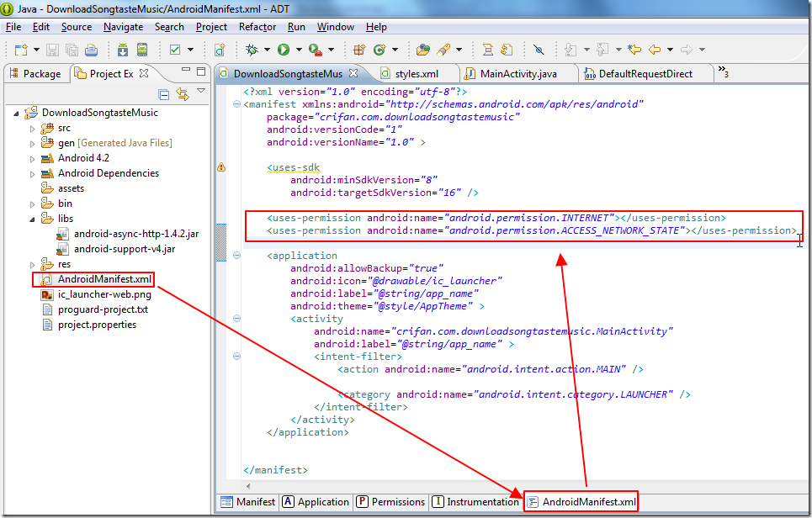Close the DownloadSongtasteMus editor tab
Screen dimensions: 812x518
pyautogui.click(x=353, y=73)
